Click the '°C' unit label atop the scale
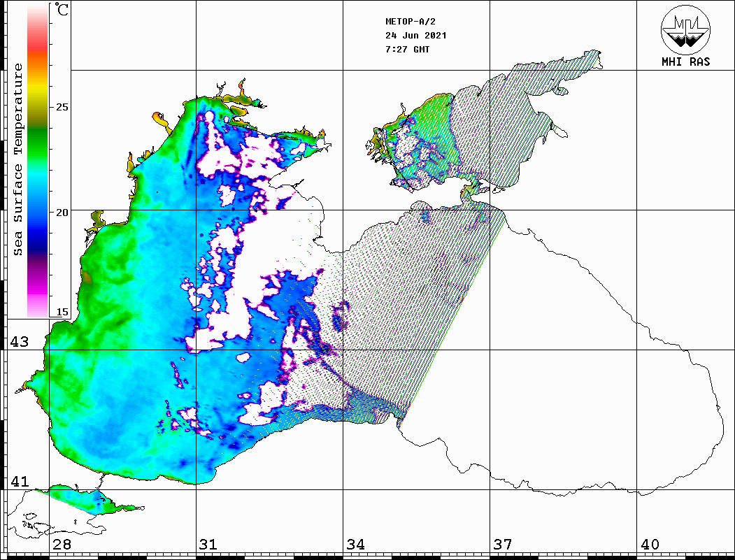Image resolution: width=735 pixels, height=560 pixels. pos(62,9)
